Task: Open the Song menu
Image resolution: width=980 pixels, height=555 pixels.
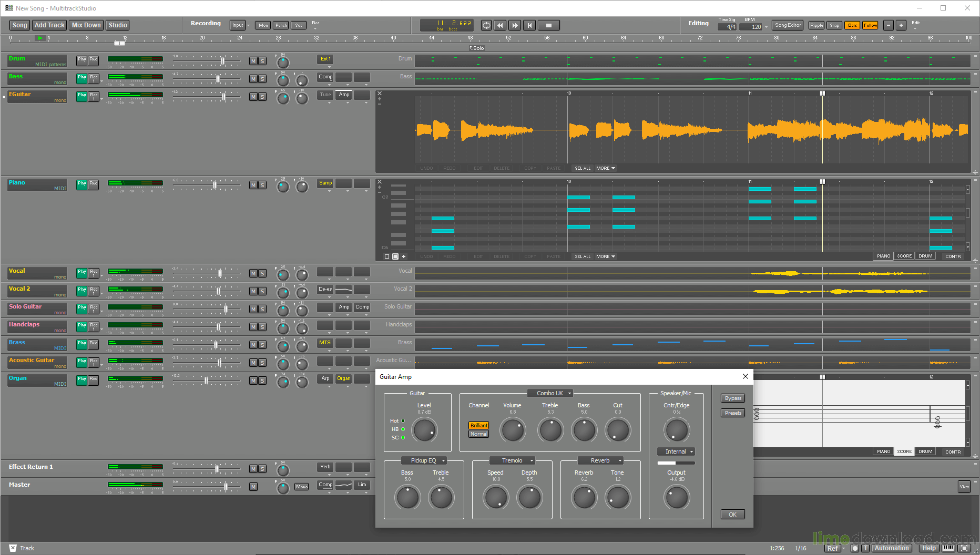Action: point(19,25)
